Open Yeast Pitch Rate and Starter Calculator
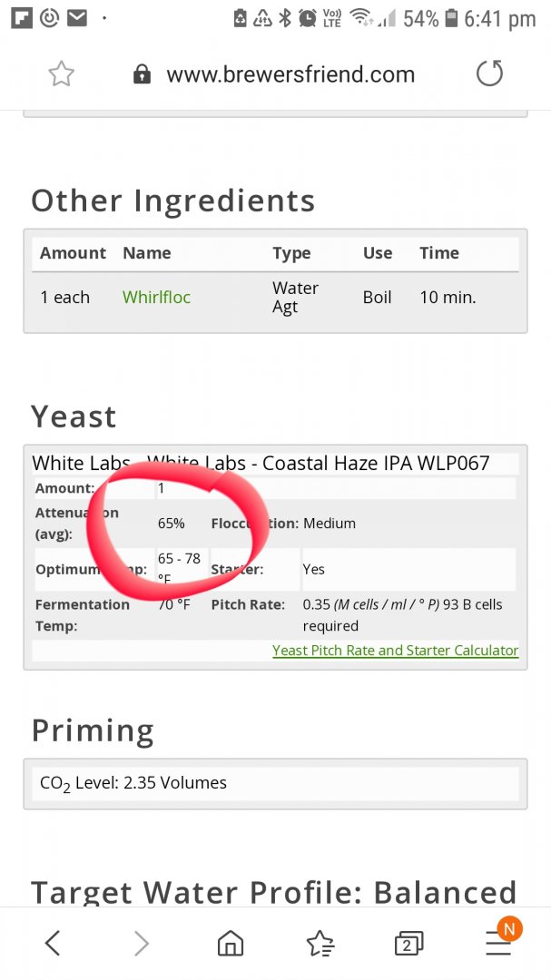551x980 pixels. [395, 650]
